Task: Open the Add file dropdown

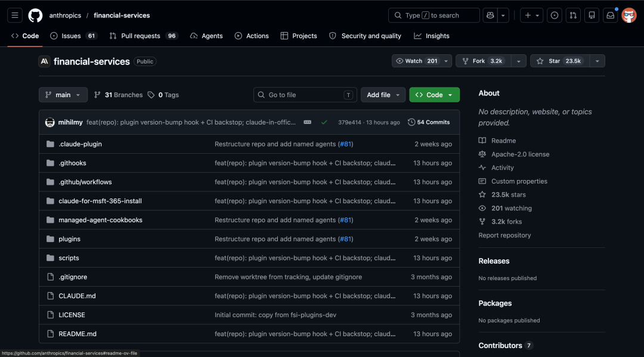Action: tap(383, 95)
